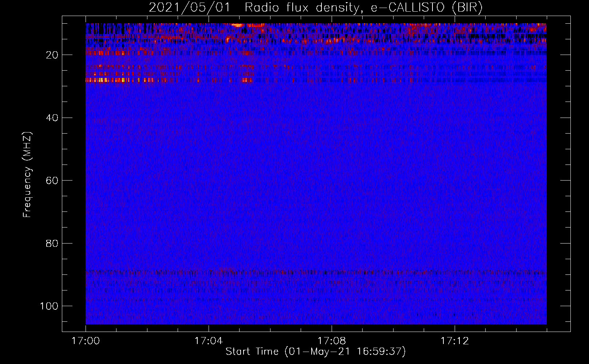Click the "Start Time (01-May-21 16:59:37)" axis label
589x364 pixels.
pyautogui.click(x=316, y=352)
